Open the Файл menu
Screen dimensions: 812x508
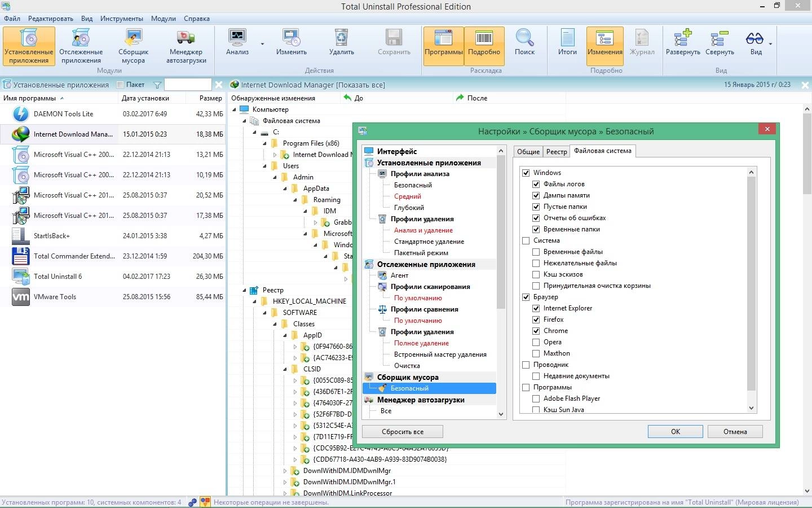click(12, 19)
